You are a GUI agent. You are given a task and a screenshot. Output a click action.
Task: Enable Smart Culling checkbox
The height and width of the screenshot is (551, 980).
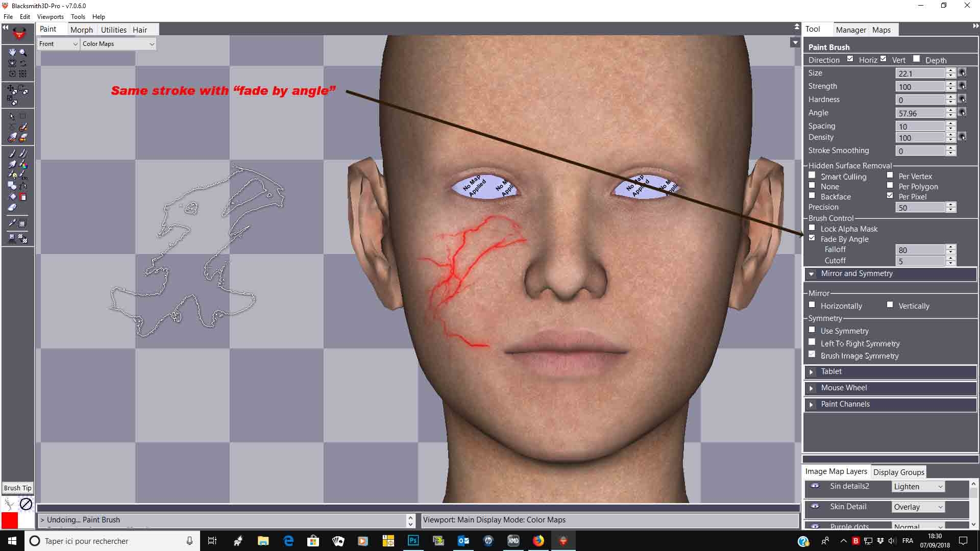(812, 176)
